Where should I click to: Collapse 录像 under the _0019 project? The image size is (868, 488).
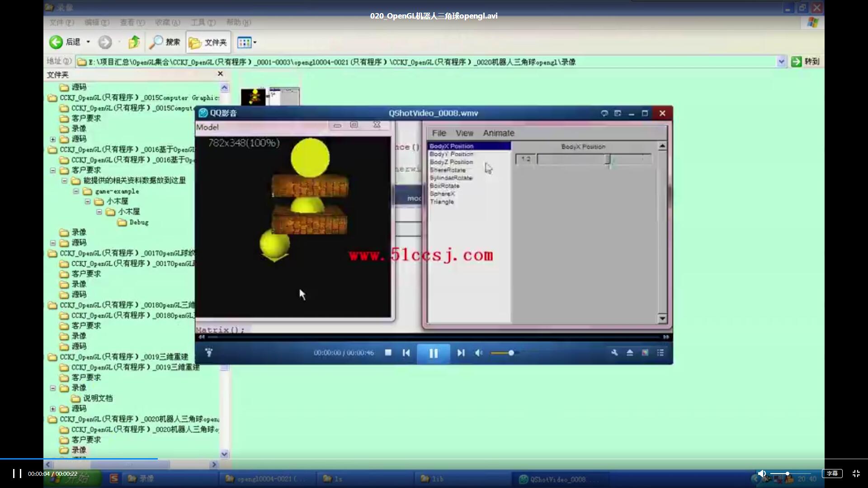point(53,388)
